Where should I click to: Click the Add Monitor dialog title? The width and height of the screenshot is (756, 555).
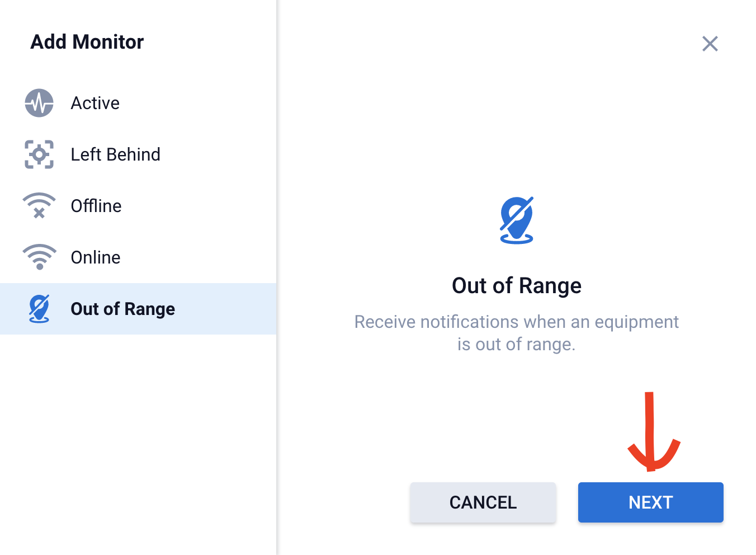[87, 42]
